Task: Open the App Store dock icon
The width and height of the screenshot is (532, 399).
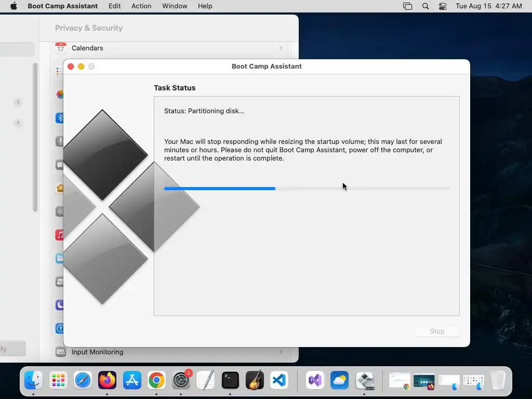Action: 132,380
